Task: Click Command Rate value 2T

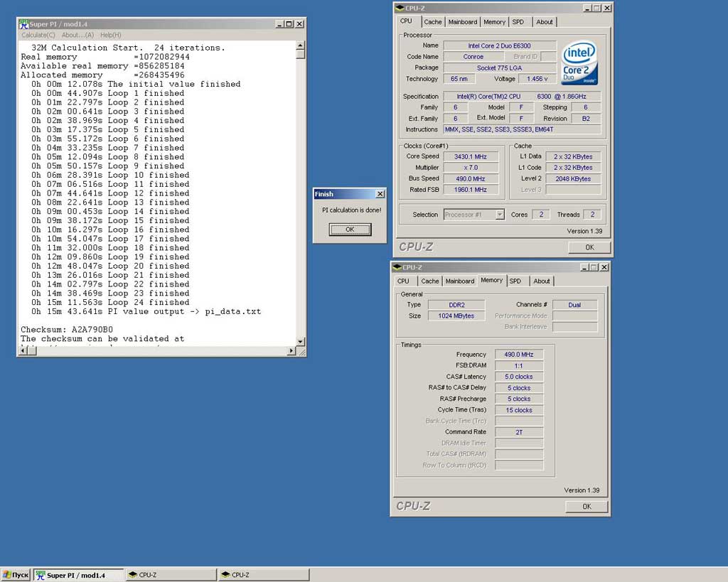Action: coord(518,432)
